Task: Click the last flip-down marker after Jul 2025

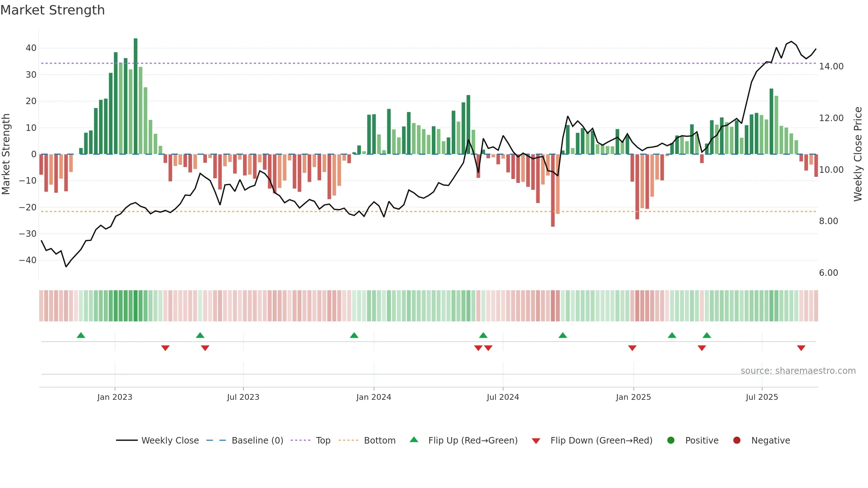Action: point(801,348)
